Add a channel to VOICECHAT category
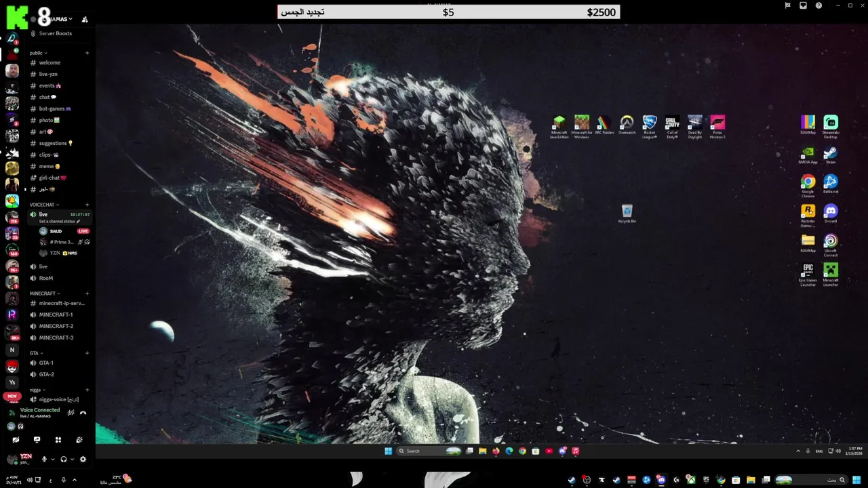The image size is (868, 488). pyautogui.click(x=87, y=205)
